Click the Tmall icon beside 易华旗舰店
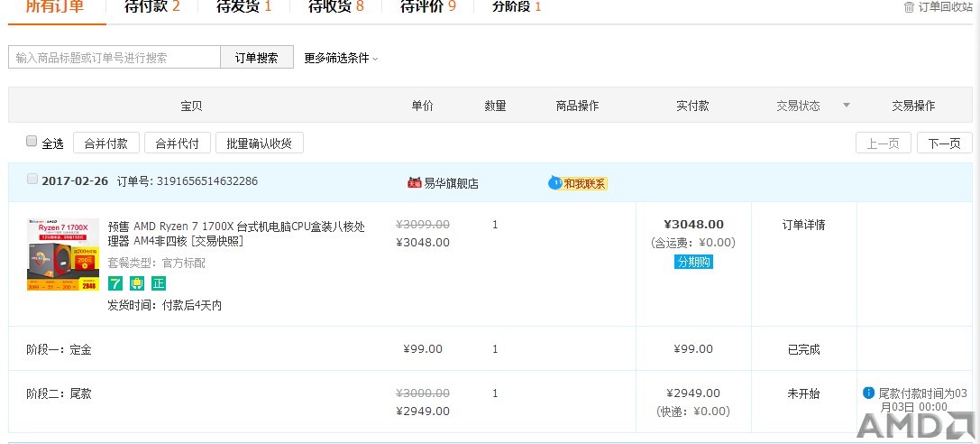The height and width of the screenshot is (444, 980). pyautogui.click(x=415, y=183)
